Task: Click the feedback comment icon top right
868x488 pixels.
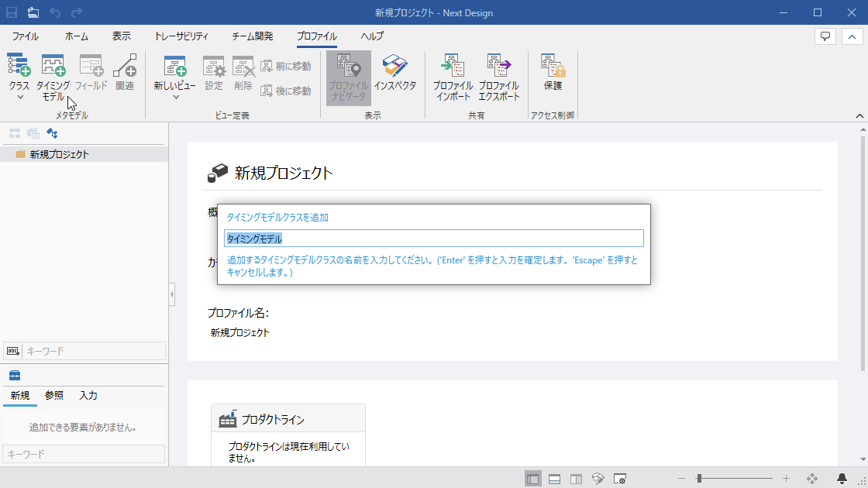Action: [825, 36]
